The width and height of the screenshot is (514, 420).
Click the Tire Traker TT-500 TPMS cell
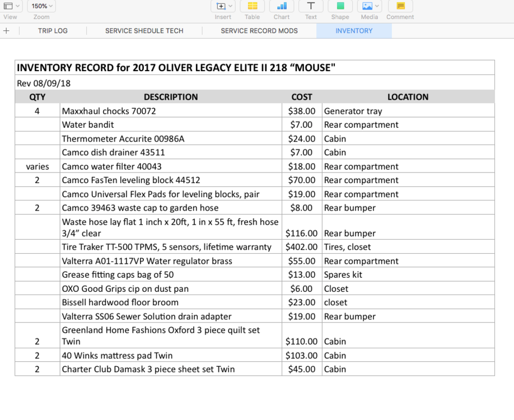coord(167,247)
